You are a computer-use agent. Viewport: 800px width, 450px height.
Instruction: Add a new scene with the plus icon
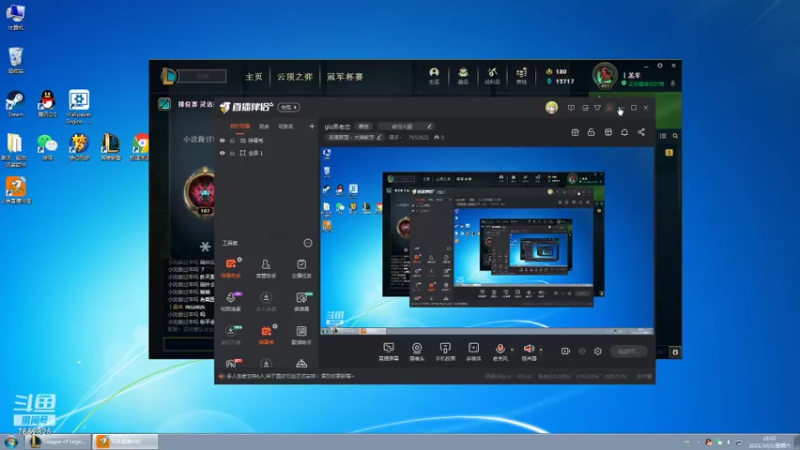pyautogui.click(x=312, y=126)
